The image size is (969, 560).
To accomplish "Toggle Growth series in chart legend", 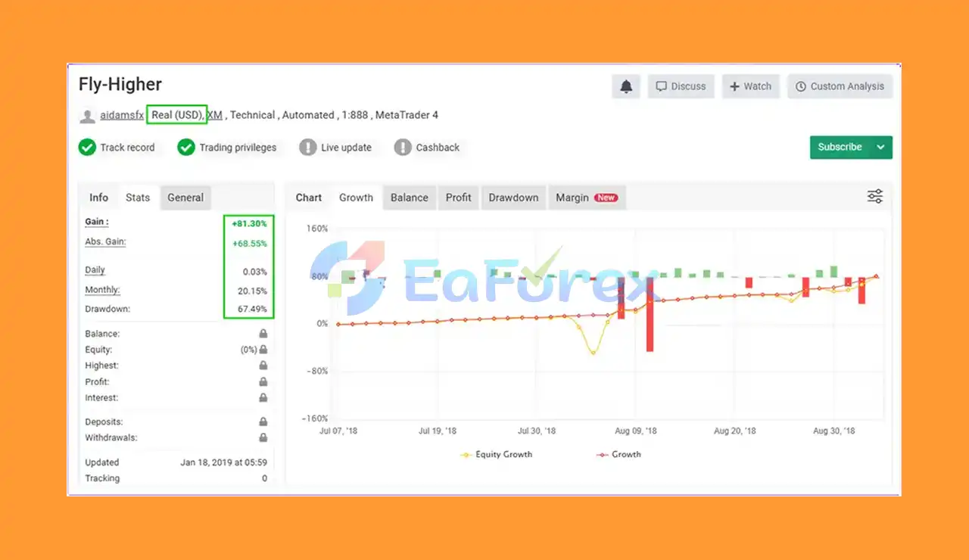I will coord(618,454).
